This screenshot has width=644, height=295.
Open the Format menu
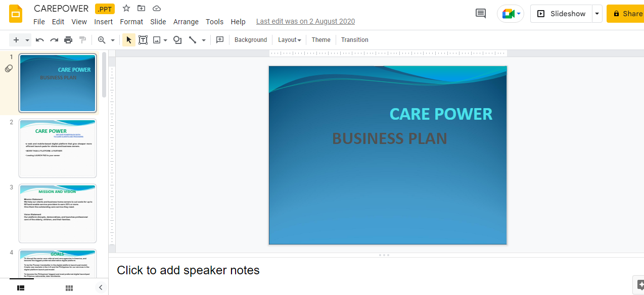(131, 22)
